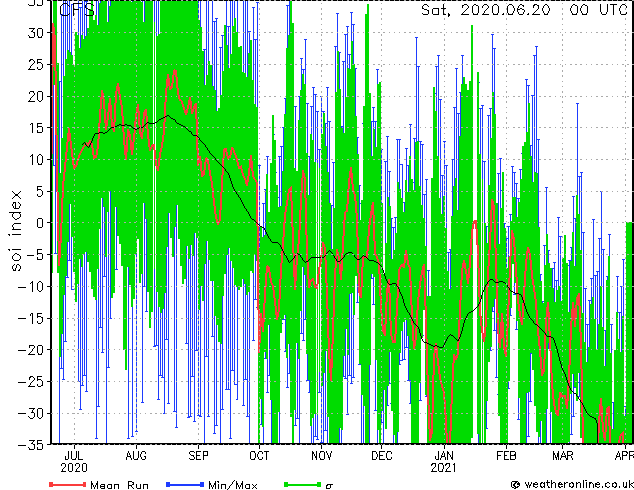Click the CFS label in chart corner

coord(76,10)
